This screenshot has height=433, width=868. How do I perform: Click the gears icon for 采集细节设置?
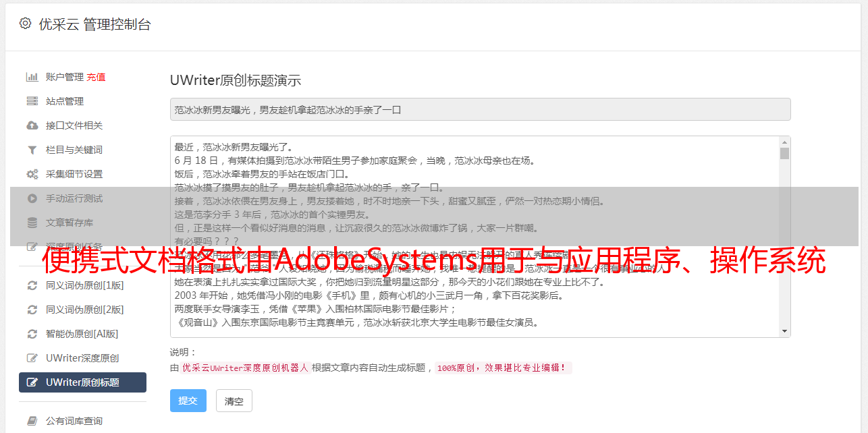(x=32, y=174)
